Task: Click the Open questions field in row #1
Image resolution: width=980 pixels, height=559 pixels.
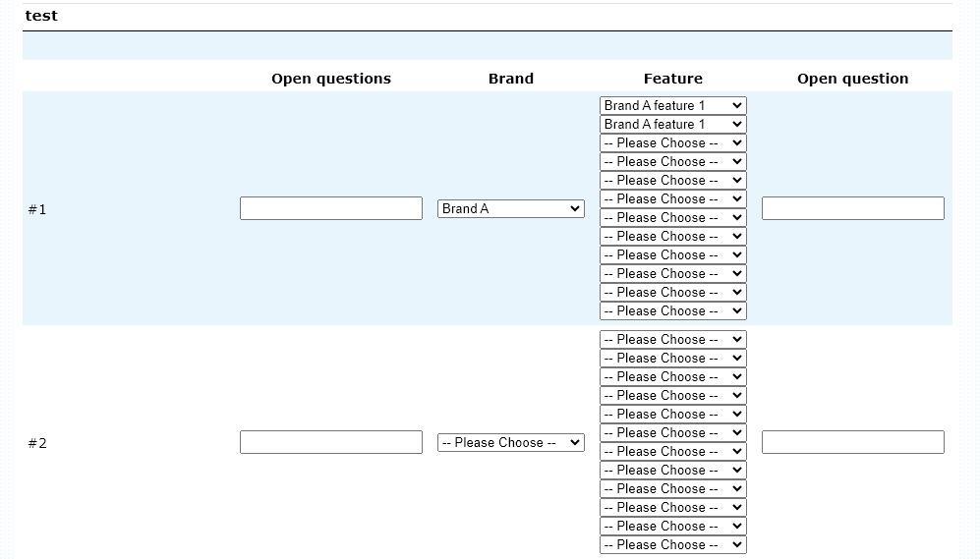Action: coord(330,208)
